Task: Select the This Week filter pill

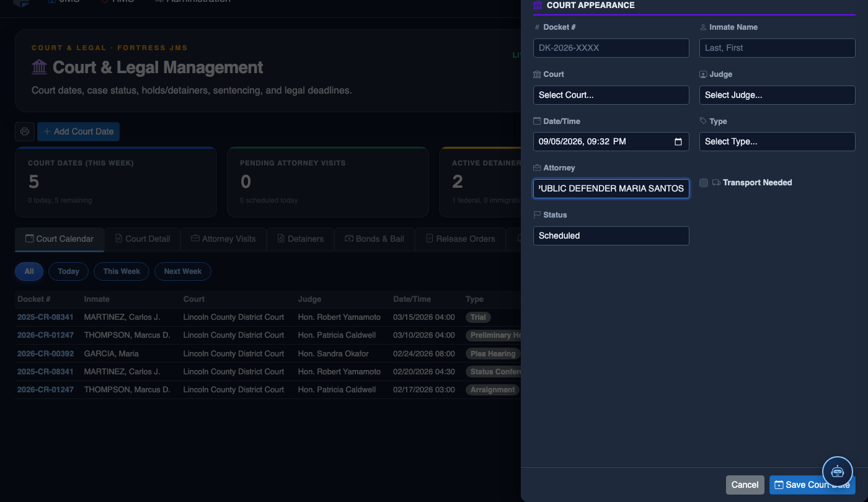Action: click(x=122, y=271)
